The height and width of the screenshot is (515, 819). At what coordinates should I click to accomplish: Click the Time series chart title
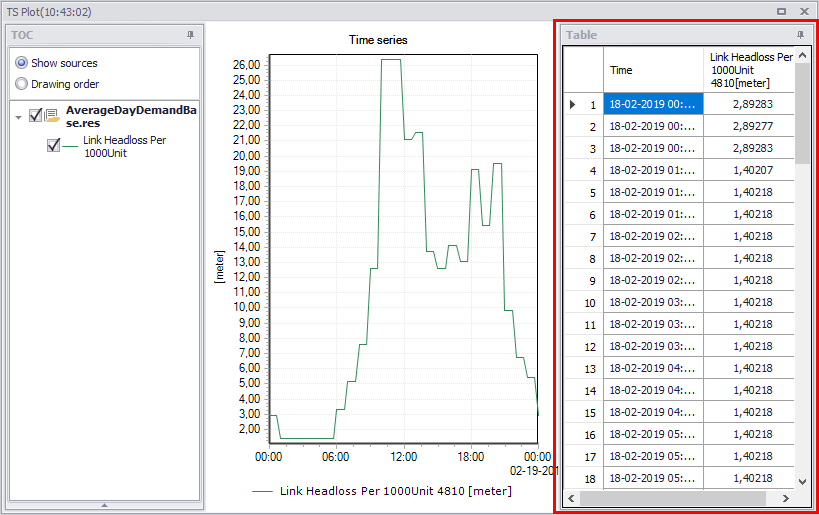tap(378, 40)
